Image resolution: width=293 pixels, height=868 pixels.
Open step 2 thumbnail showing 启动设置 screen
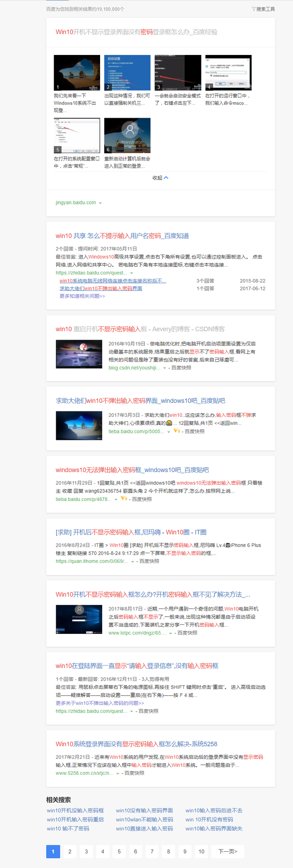click(x=127, y=73)
